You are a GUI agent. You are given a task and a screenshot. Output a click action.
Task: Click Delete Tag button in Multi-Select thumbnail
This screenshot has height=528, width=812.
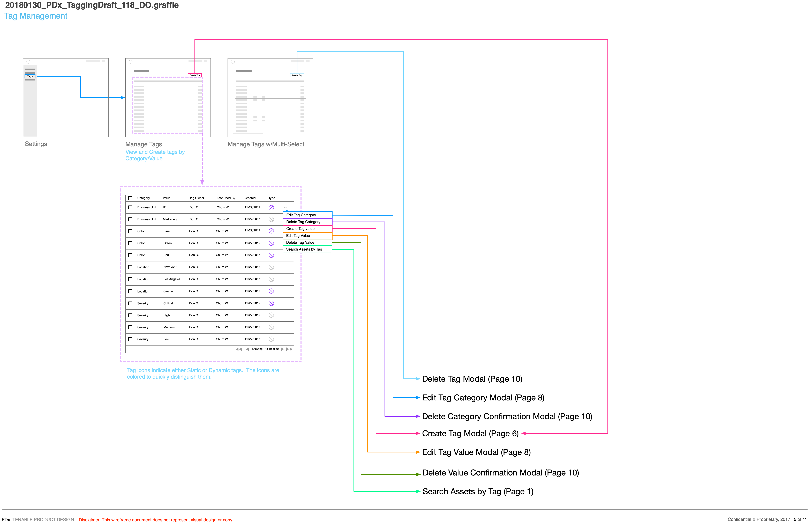coord(297,75)
